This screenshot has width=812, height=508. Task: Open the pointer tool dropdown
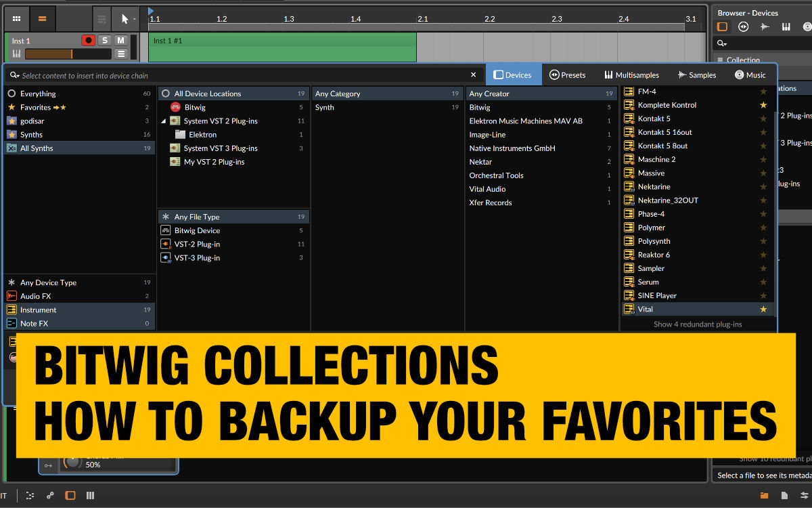click(x=135, y=19)
